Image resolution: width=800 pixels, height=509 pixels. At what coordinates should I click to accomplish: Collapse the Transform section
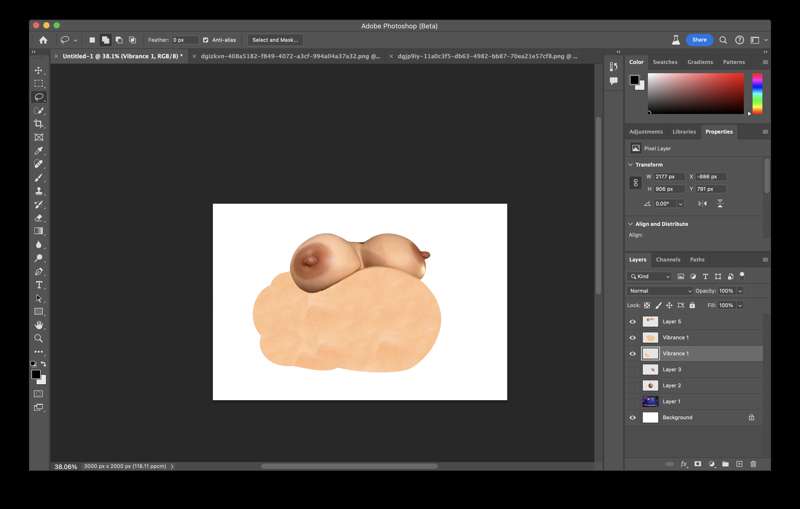point(631,165)
